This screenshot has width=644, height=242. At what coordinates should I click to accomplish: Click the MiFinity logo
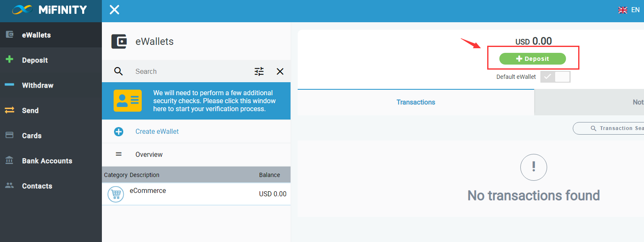click(49, 10)
